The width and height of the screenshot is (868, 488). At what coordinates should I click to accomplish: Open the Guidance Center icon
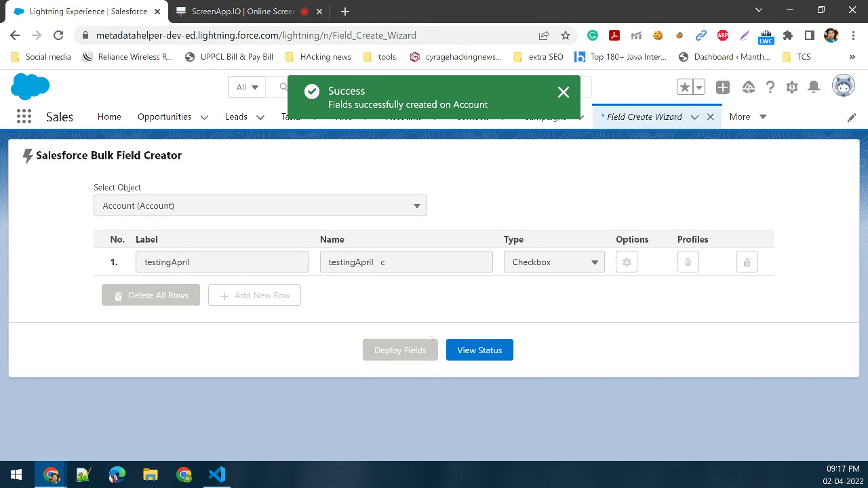click(x=748, y=87)
